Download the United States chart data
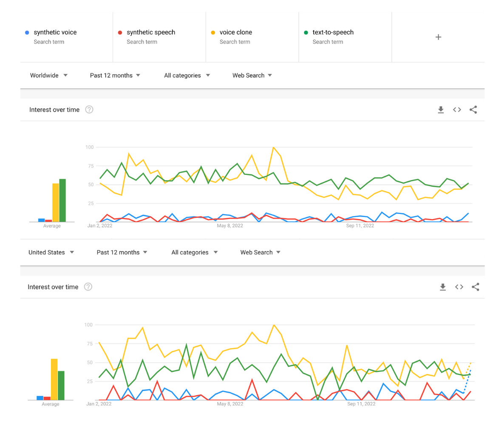Image resolution: width=504 pixels, height=425 pixels. (443, 287)
